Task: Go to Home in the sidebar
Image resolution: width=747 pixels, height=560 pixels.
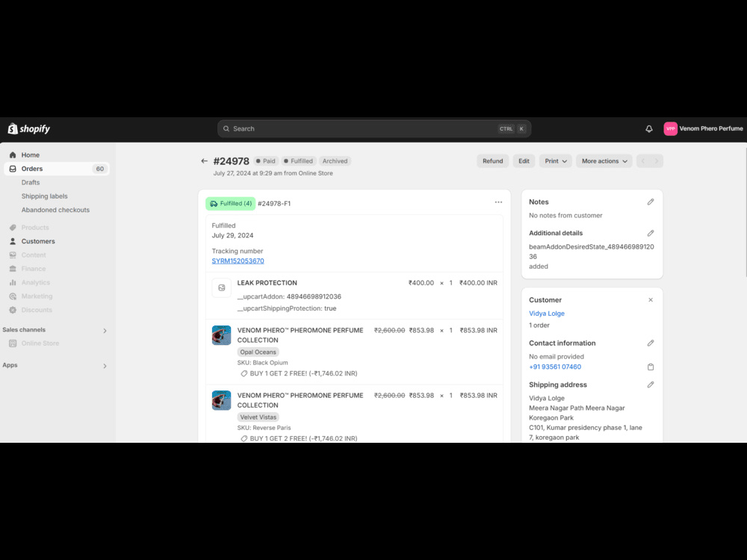Action: [x=31, y=155]
